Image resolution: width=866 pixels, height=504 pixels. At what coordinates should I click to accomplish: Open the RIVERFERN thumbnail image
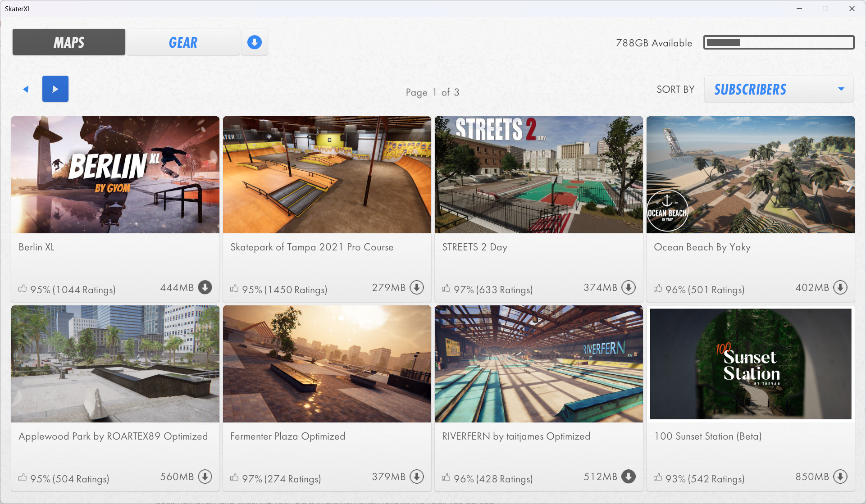(539, 364)
